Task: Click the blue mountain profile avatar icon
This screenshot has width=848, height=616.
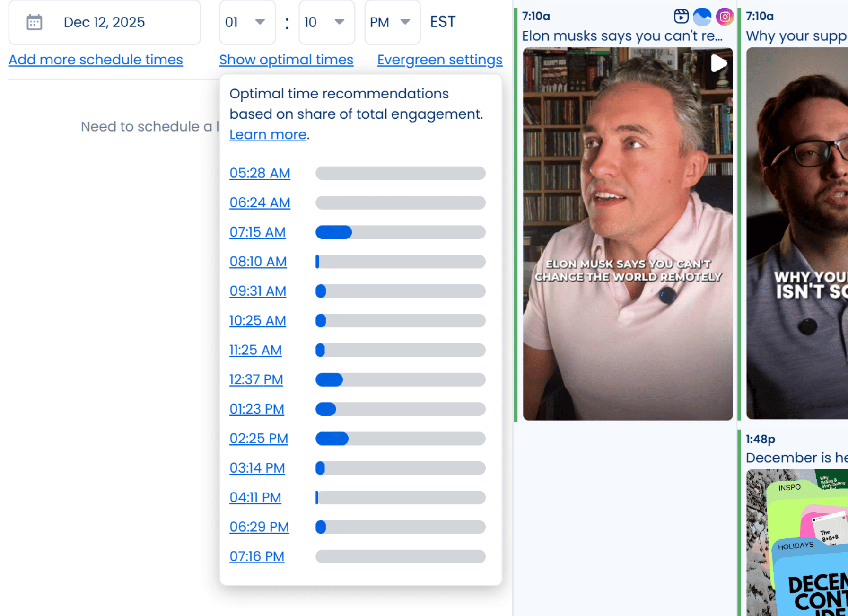Action: click(x=702, y=17)
